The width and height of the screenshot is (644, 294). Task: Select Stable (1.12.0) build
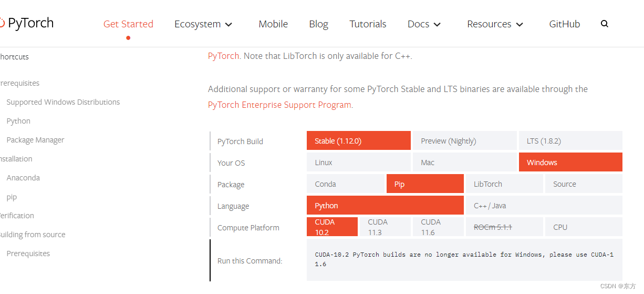tap(359, 140)
